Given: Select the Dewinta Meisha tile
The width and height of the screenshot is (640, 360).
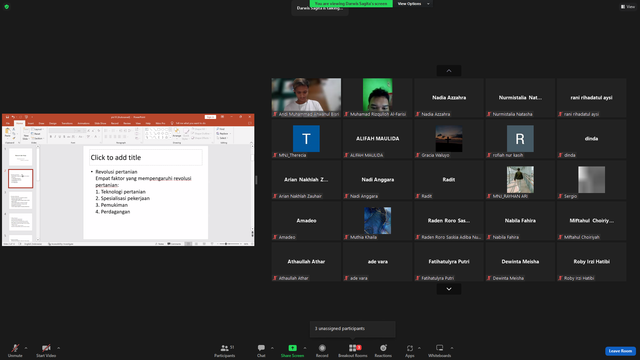Looking at the screenshot, I should [x=520, y=262].
